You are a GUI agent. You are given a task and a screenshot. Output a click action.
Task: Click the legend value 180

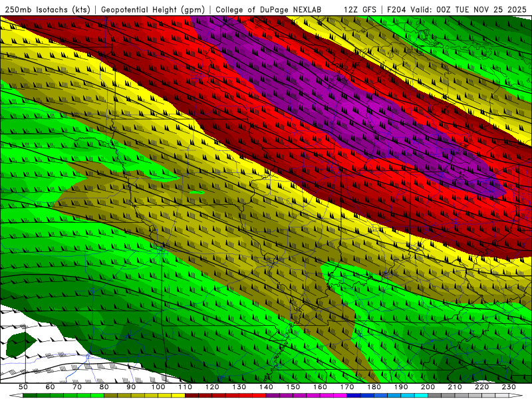[374, 387]
